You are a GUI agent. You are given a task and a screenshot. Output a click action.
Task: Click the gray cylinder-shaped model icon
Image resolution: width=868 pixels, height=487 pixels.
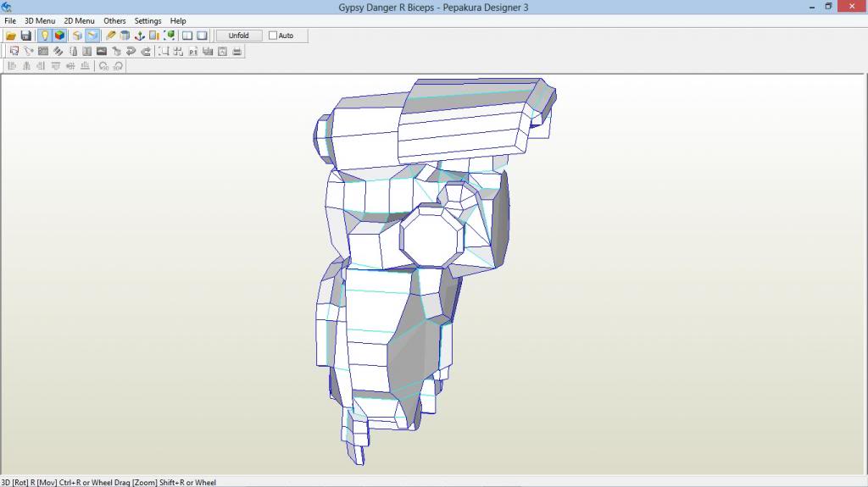pyautogui.click(x=125, y=36)
